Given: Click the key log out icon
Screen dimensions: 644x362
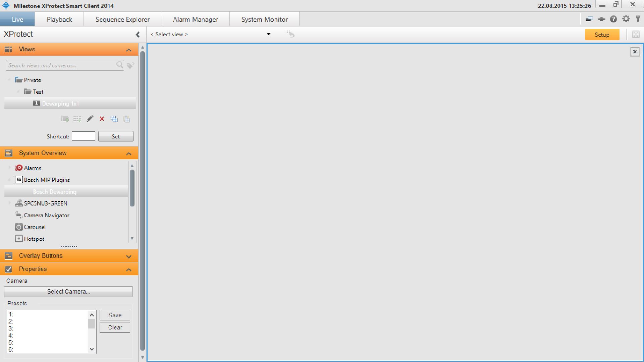Looking at the screenshot, I should click(638, 19).
